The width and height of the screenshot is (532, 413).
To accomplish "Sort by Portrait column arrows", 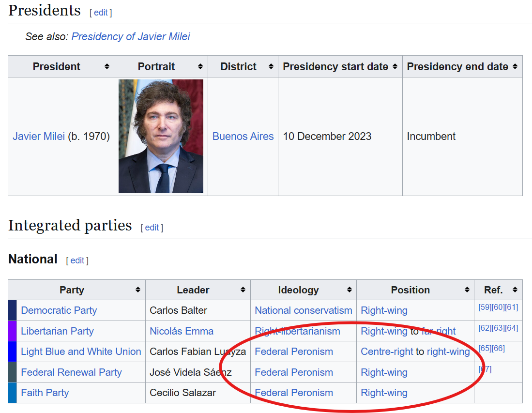I will 200,66.
